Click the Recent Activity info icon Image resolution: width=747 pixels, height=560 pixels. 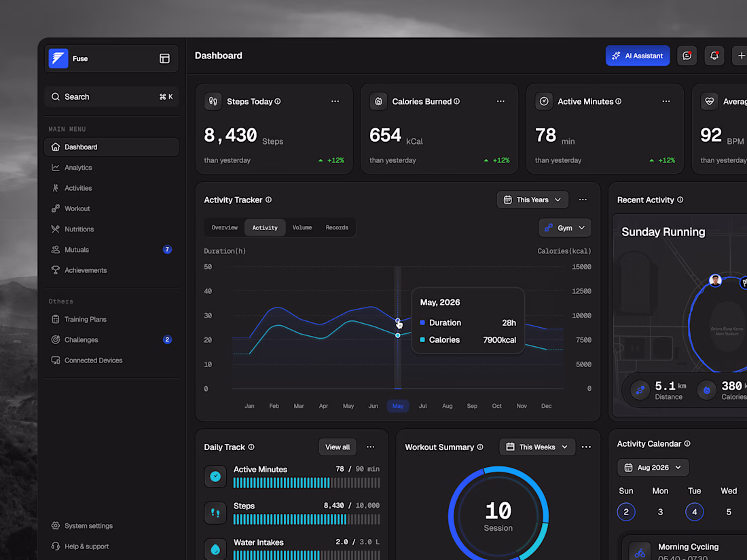click(x=680, y=200)
